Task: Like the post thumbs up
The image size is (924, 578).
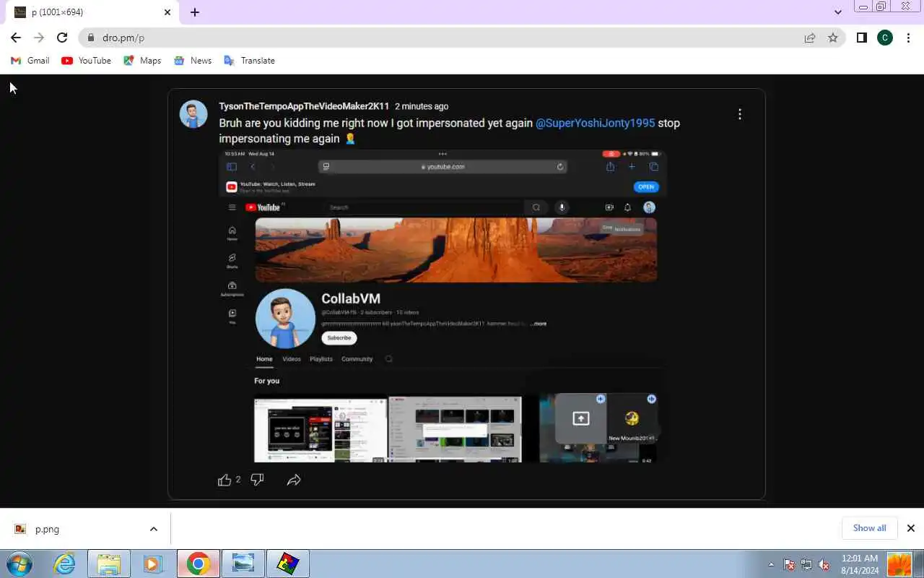Action: pyautogui.click(x=225, y=480)
